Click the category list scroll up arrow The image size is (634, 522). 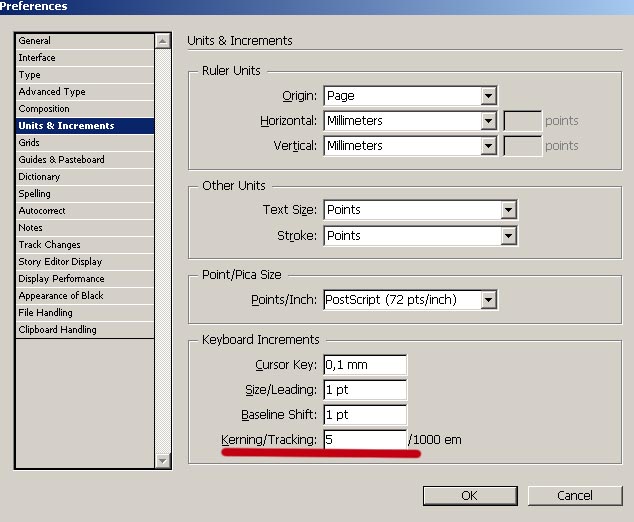[163, 41]
